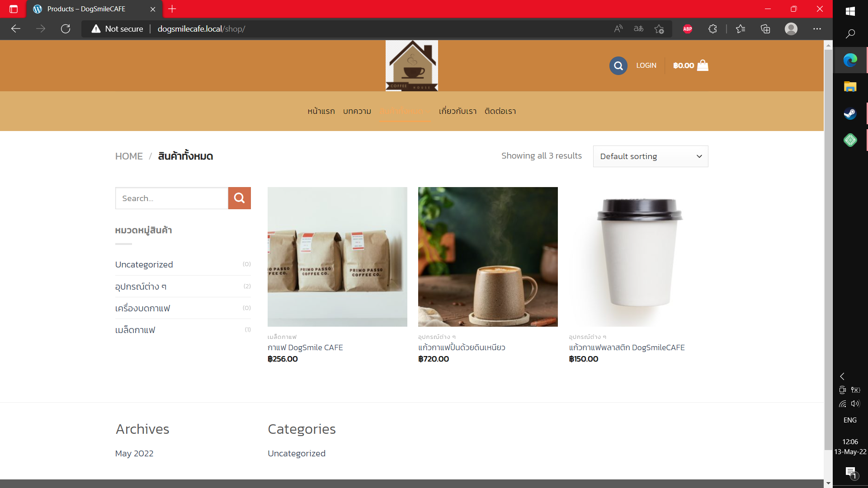Click the Read aloud icon in address bar
The image size is (868, 488).
[618, 29]
